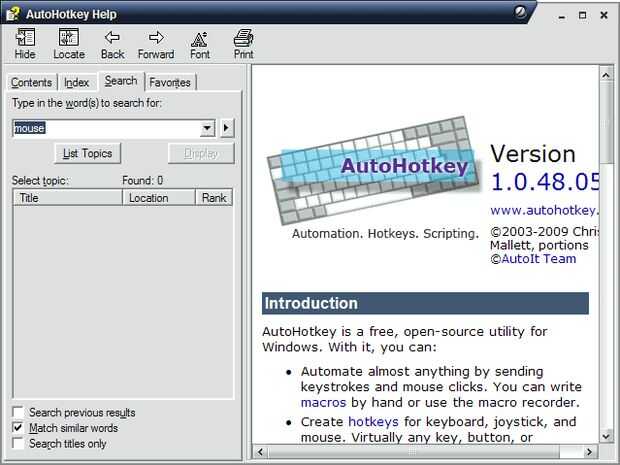Open the search operators arrow menu
The width and height of the screenshot is (620, 465).
click(x=227, y=128)
